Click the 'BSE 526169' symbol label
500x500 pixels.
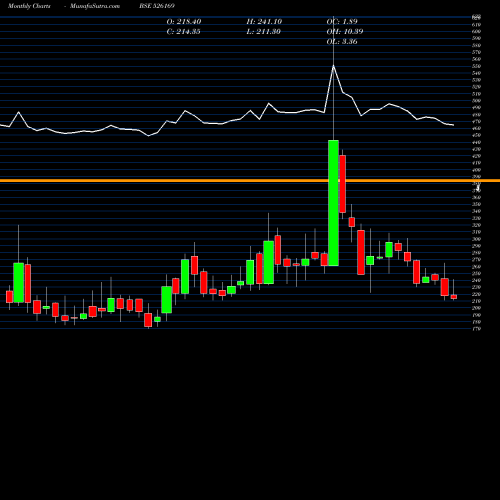pyautogui.click(x=157, y=6)
